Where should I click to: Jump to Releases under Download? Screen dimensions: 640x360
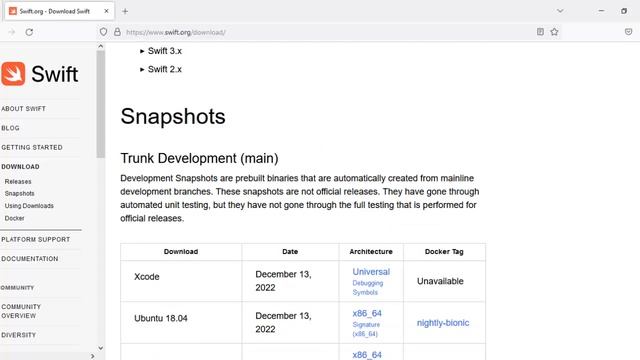pos(18,182)
